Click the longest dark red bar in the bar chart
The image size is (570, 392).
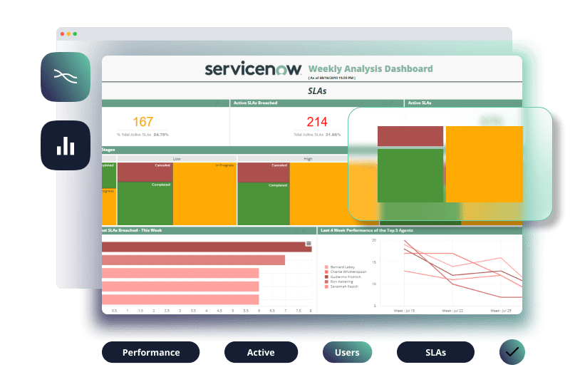pyautogui.click(x=207, y=247)
